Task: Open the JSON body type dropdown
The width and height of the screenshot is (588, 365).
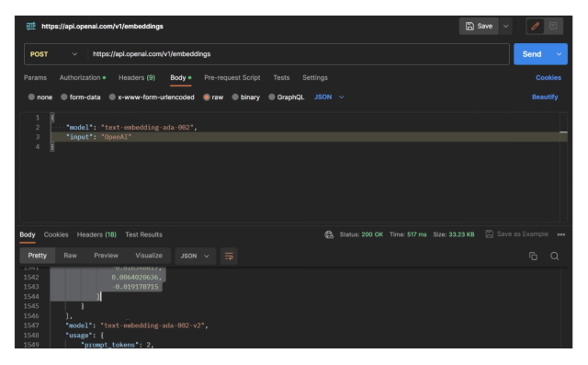Action: (x=329, y=97)
